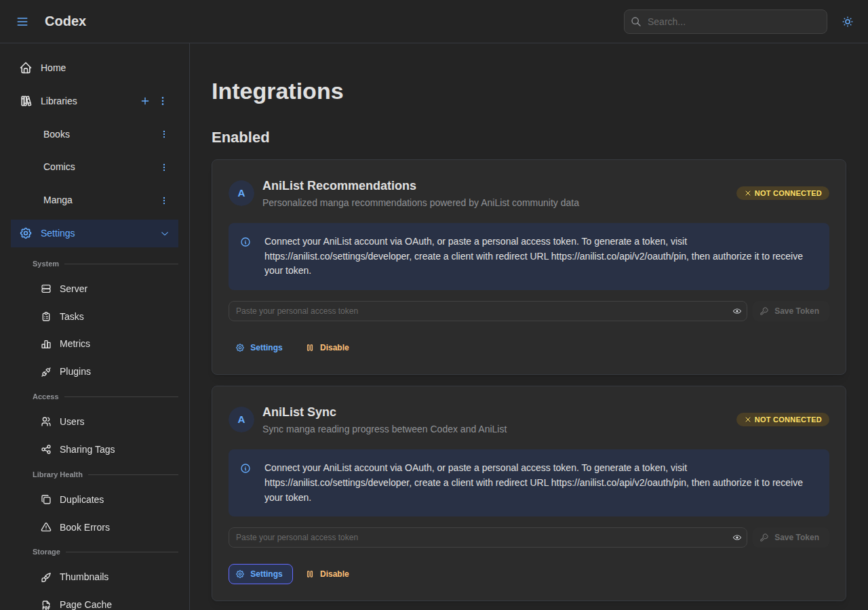Open the Books library three-dot menu
The image size is (868, 610).
point(163,134)
